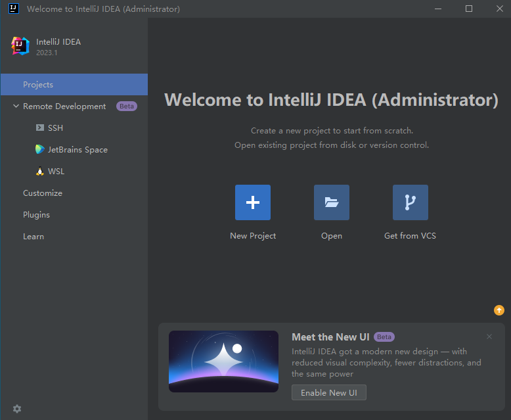Click the WSL penguin icon
The width and height of the screenshot is (511, 420).
click(40, 171)
